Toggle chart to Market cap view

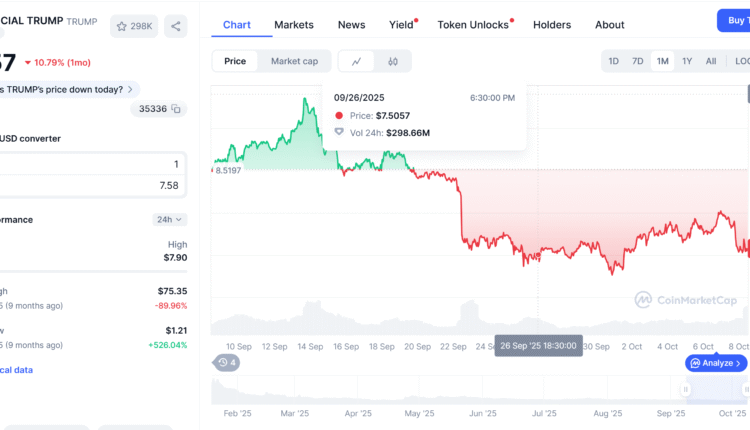click(295, 61)
